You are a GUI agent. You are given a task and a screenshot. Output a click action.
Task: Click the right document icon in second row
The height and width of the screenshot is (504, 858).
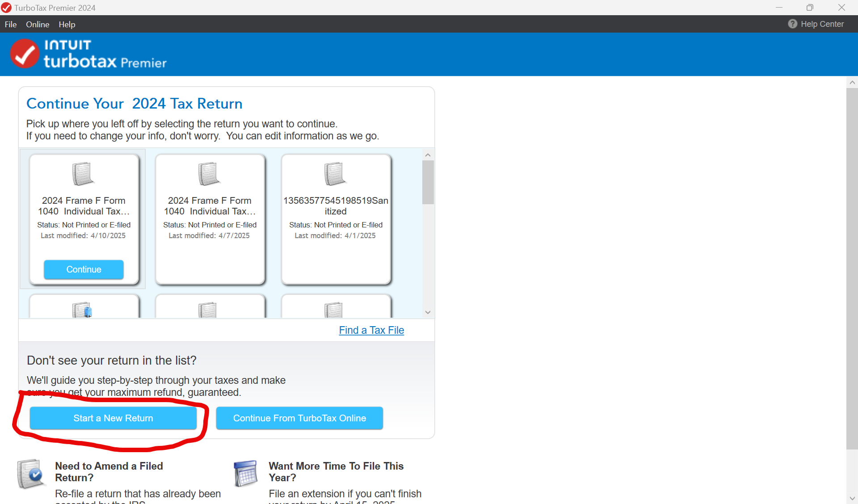334,310
